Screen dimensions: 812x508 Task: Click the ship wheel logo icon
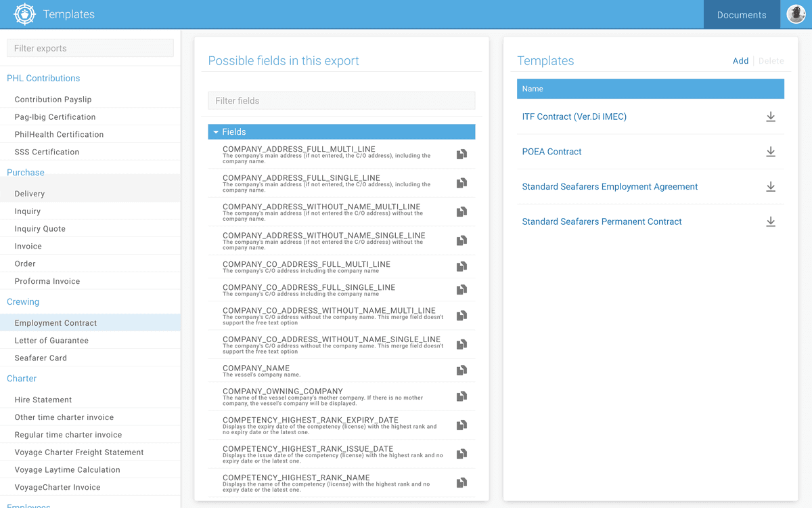pos(24,14)
